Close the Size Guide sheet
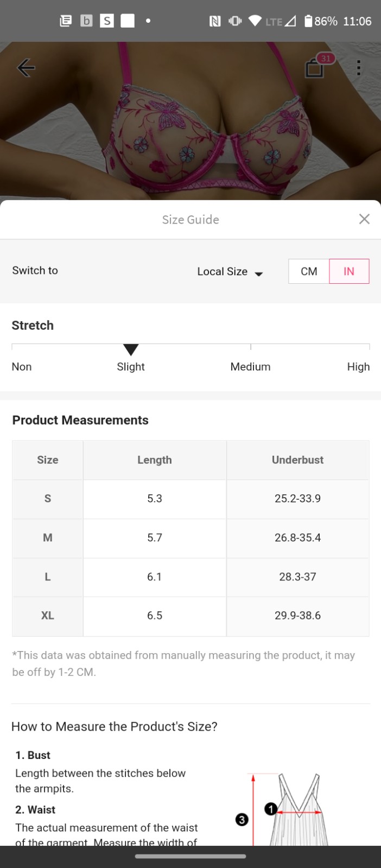The height and width of the screenshot is (868, 381). tap(364, 219)
